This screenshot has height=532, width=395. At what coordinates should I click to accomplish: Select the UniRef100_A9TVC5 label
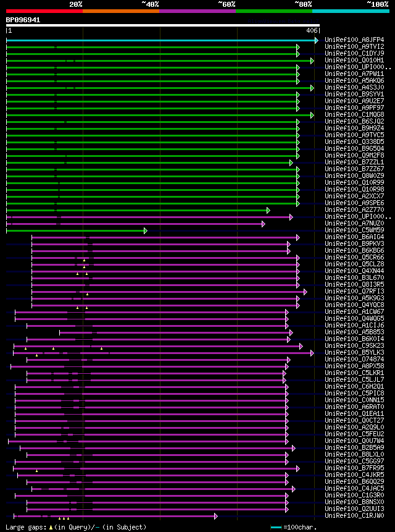click(x=354, y=135)
